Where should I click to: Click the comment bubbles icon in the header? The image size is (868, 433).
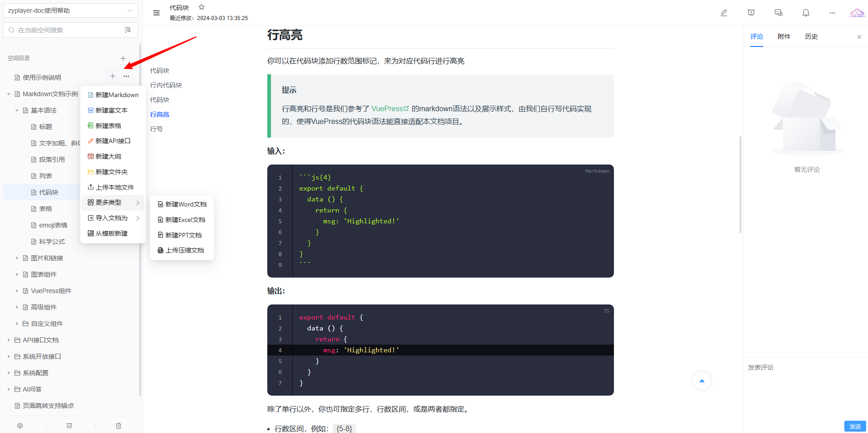click(x=779, y=13)
